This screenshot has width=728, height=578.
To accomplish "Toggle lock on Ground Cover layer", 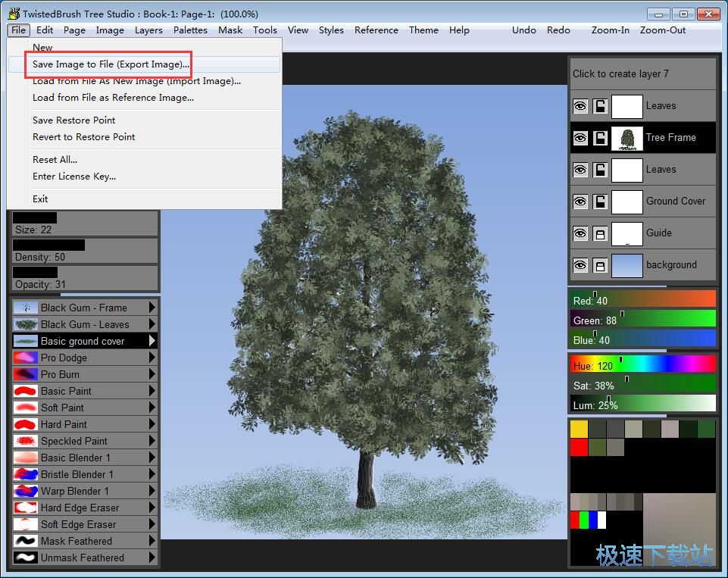I will 600,202.
